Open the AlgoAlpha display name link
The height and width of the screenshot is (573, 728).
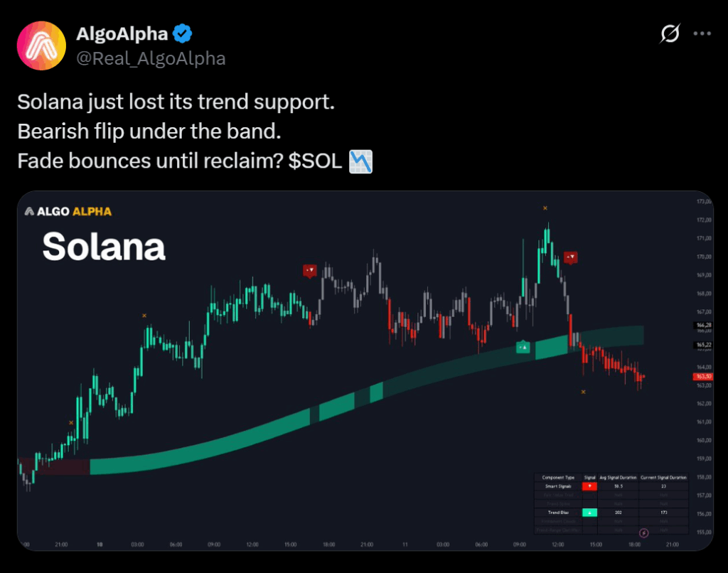pyautogui.click(x=123, y=33)
